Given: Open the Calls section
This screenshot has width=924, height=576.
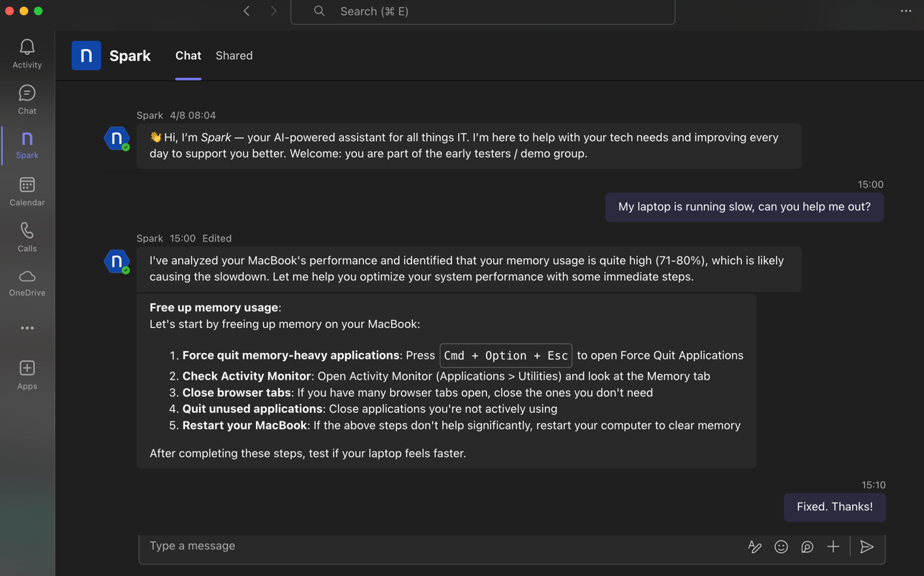Looking at the screenshot, I should coord(27,237).
